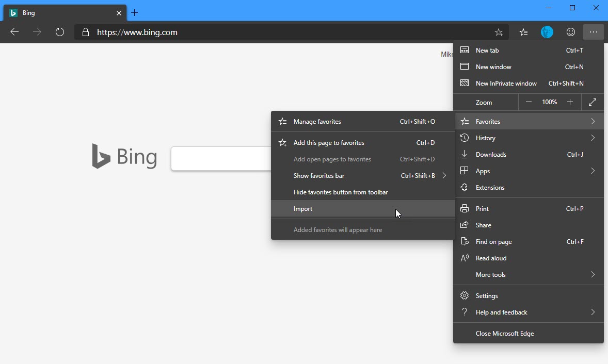Go back using the back arrow
The width and height of the screenshot is (608, 364).
click(x=14, y=32)
